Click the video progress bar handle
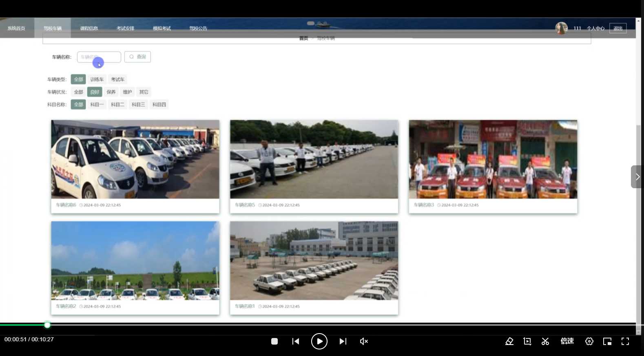This screenshot has width=644, height=356. pos(47,325)
